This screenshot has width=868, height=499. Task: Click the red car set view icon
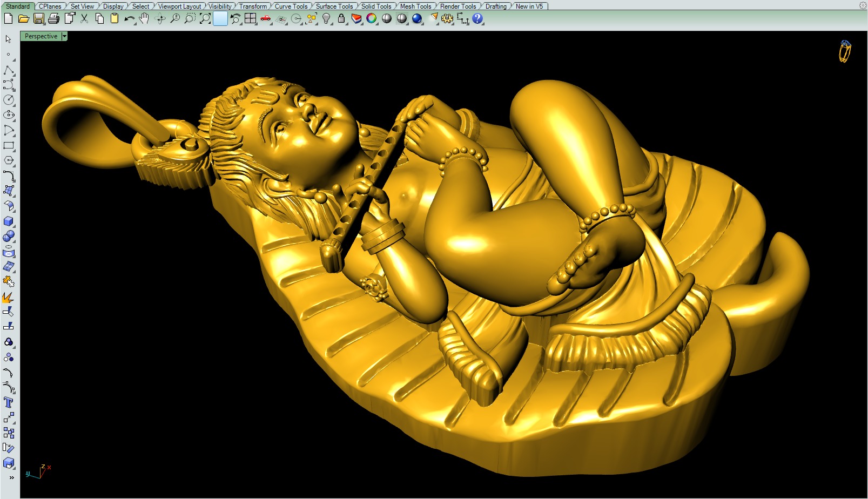coord(266,18)
